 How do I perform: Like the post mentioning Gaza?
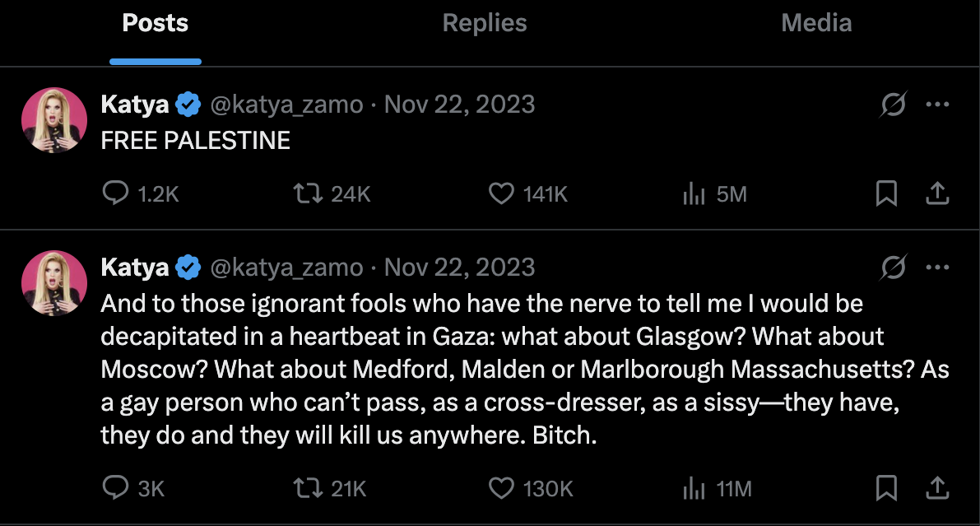(x=501, y=488)
